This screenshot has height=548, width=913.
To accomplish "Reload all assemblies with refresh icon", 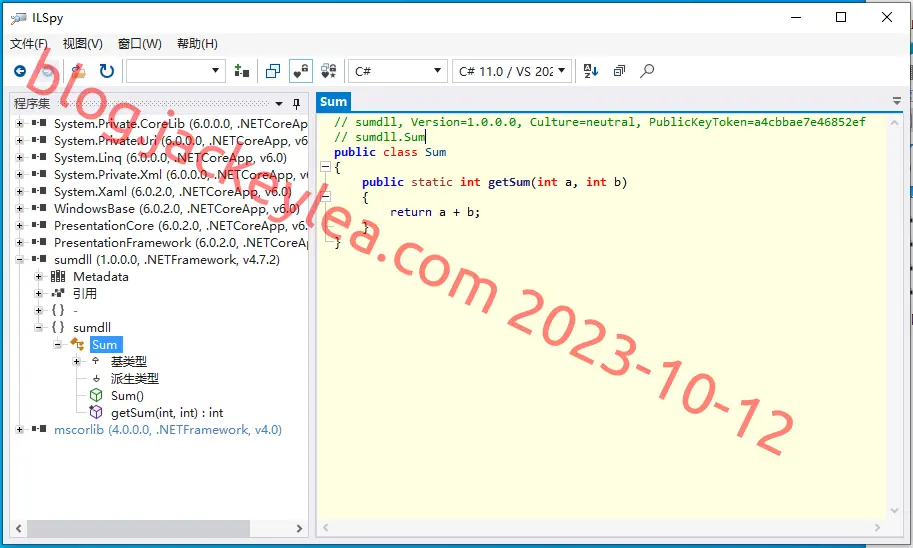I will (x=107, y=71).
